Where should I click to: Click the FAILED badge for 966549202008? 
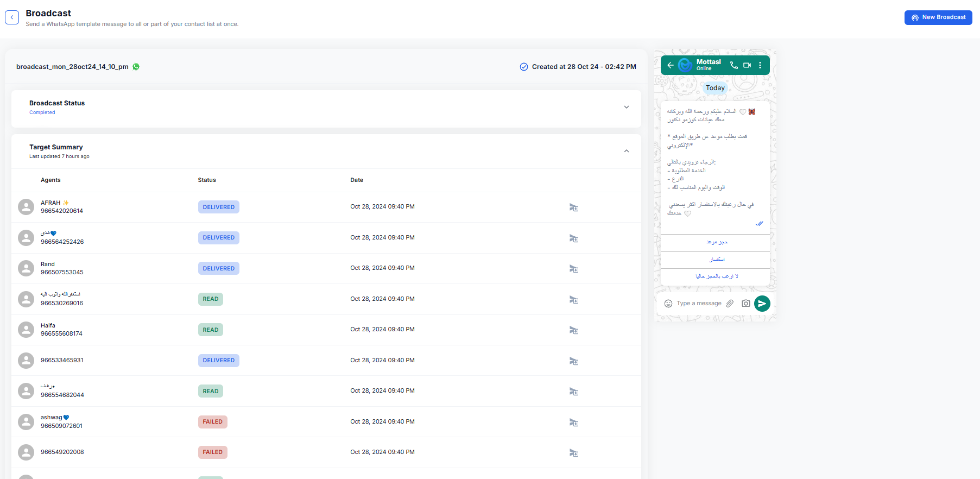212,452
